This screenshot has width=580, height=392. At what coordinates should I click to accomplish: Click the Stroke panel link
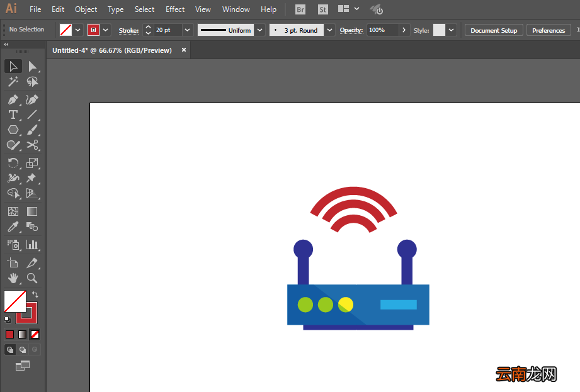pos(128,31)
